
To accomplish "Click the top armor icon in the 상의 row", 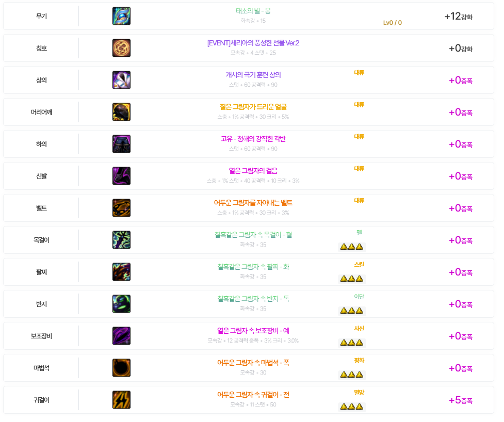I will 121,80.
